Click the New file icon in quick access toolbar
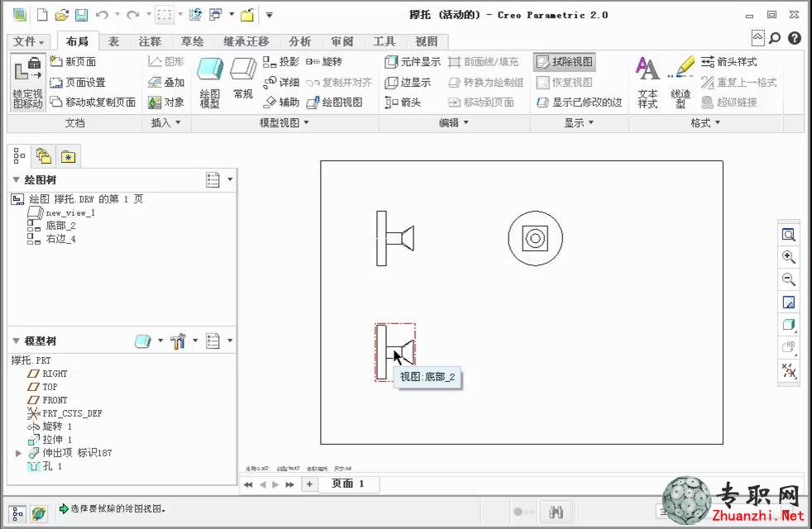This screenshot has height=529, width=812. click(x=42, y=15)
